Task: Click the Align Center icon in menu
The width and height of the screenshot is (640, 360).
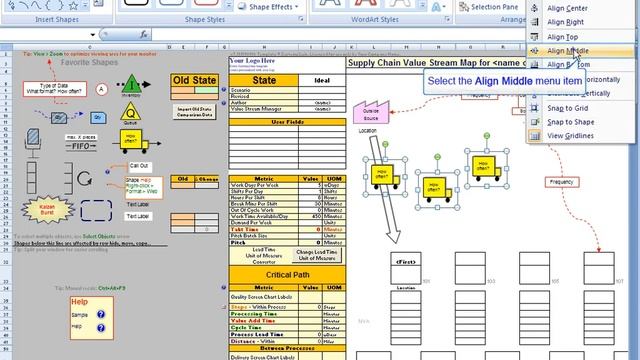Action: 534,8
